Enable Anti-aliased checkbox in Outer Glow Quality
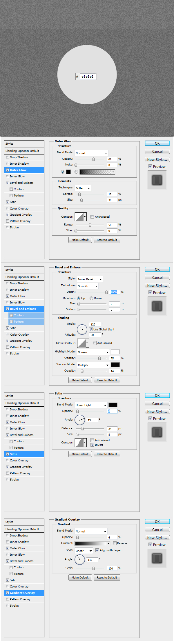 point(92,217)
